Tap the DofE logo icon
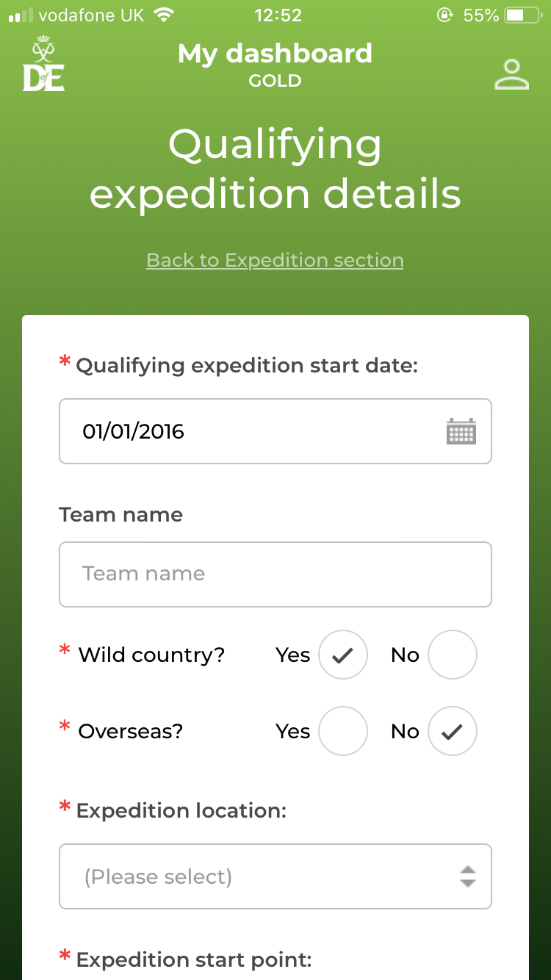The height and width of the screenshot is (980, 551). (44, 64)
